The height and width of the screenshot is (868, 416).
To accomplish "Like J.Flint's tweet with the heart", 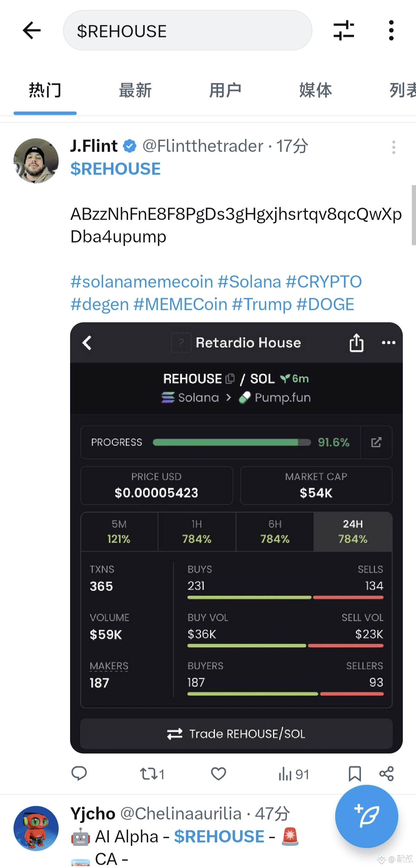I will tap(219, 774).
